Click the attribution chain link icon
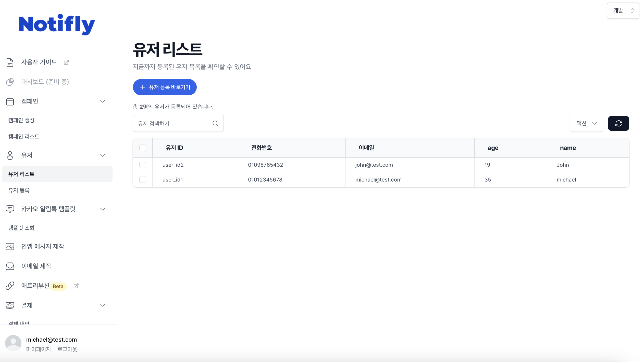Screen dimensions: 644x362 (10, 286)
